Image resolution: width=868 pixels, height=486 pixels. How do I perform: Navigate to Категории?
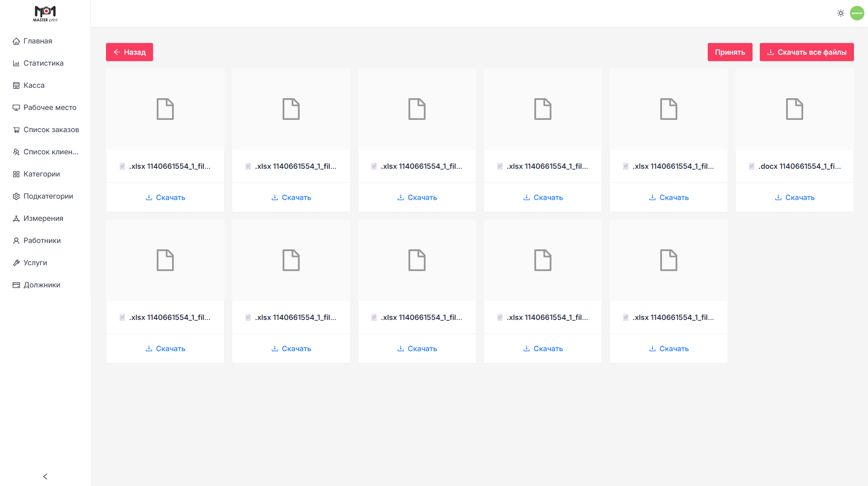41,174
